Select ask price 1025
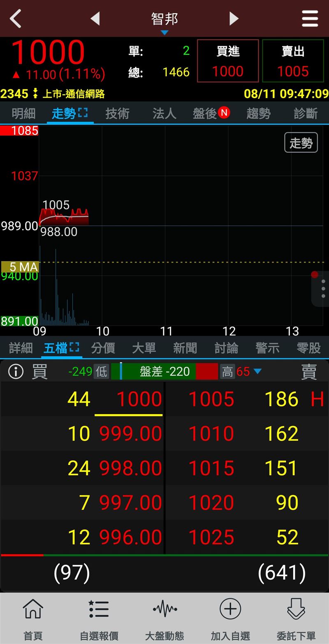 click(211, 538)
